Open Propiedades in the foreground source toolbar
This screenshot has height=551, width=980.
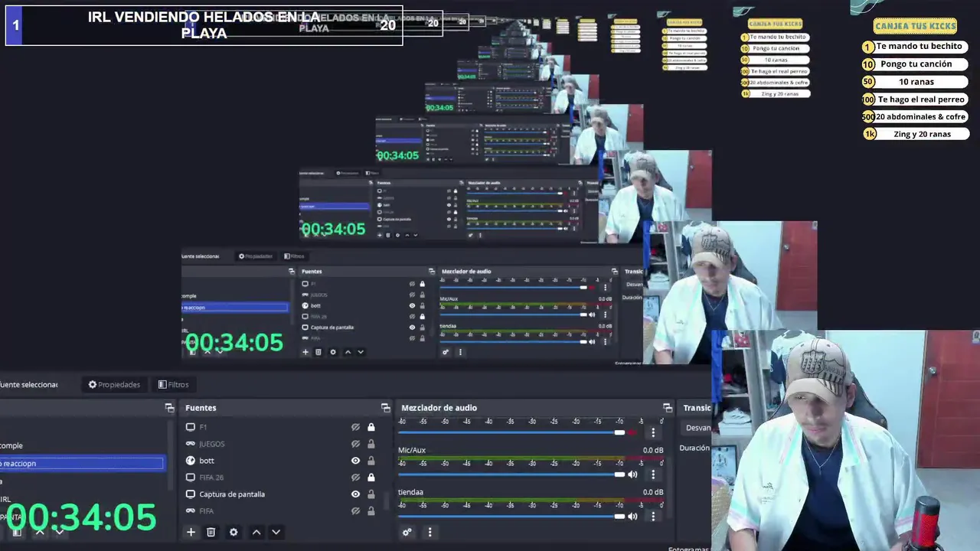click(x=114, y=384)
